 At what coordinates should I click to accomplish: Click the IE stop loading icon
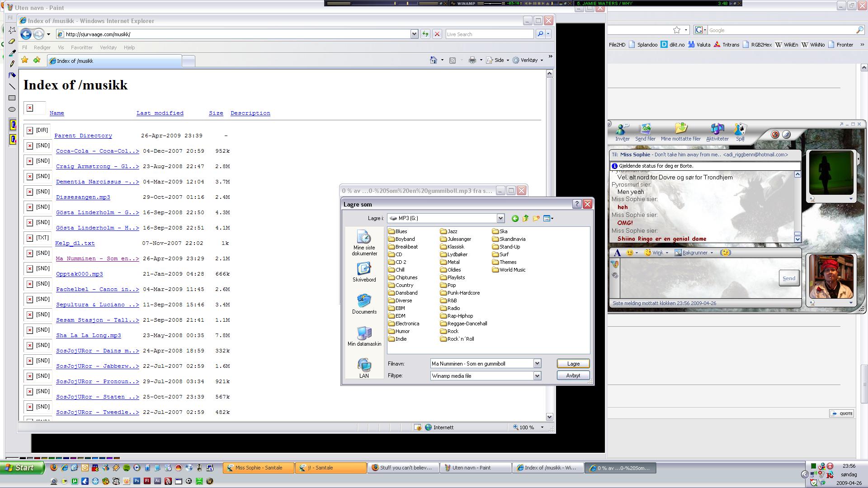[x=437, y=34]
